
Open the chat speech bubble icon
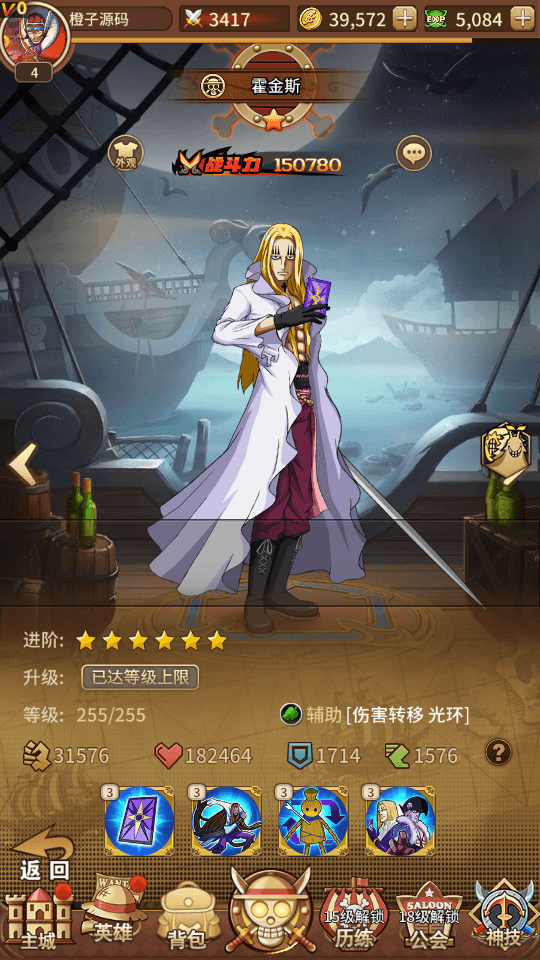tap(414, 153)
